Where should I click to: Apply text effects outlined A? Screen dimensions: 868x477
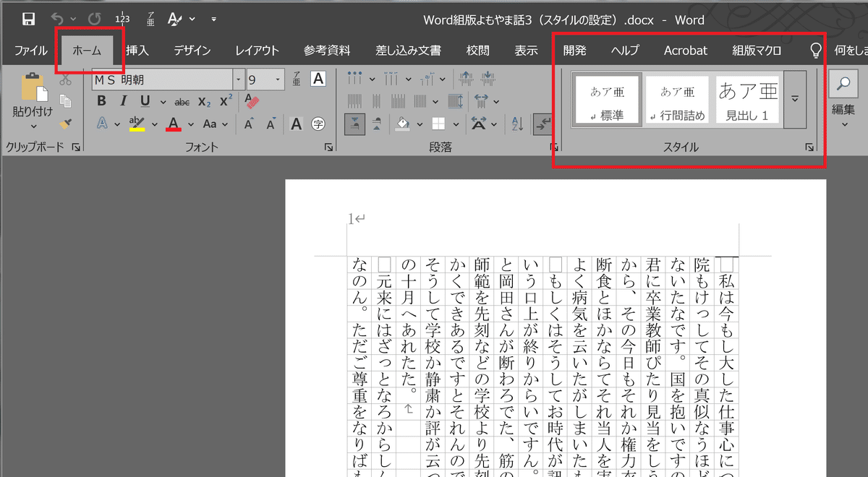(x=101, y=124)
